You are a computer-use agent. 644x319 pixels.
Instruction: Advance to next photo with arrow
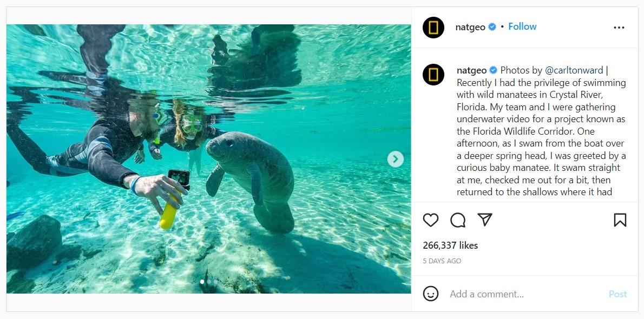click(396, 159)
